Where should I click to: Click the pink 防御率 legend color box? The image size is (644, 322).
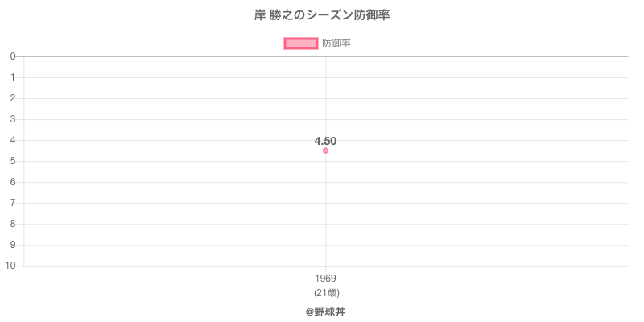pos(301,43)
